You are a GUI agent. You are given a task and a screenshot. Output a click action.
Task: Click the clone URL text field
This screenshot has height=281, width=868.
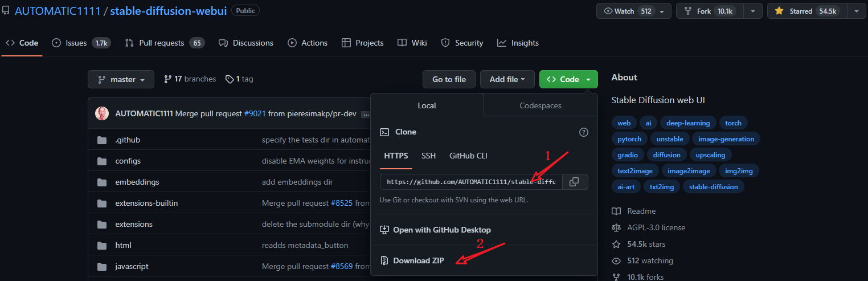471,182
